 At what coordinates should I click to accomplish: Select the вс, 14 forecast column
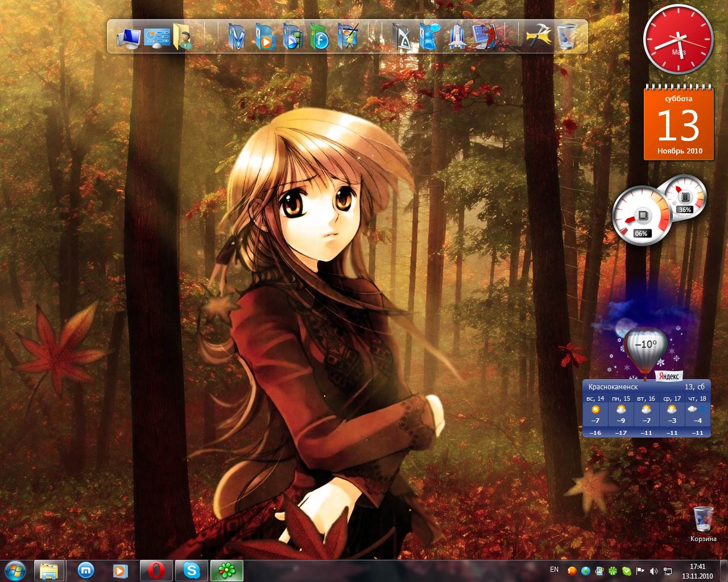click(x=595, y=415)
